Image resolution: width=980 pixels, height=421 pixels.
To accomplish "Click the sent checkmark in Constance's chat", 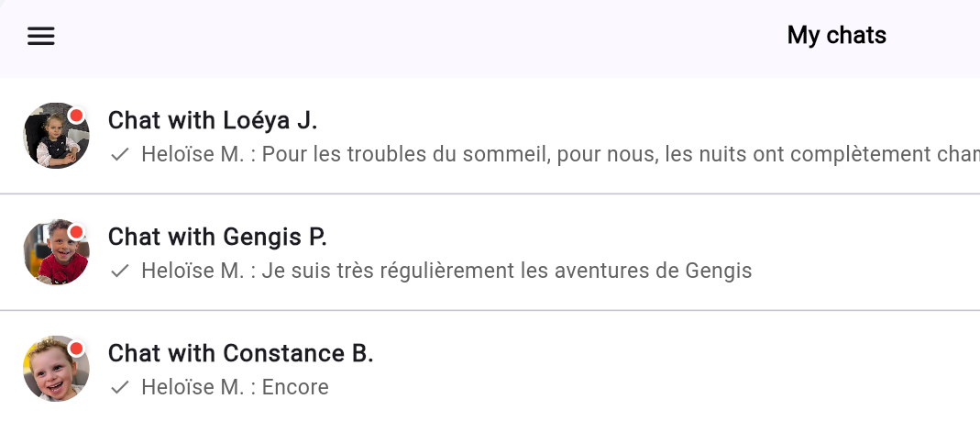I will tap(119, 388).
